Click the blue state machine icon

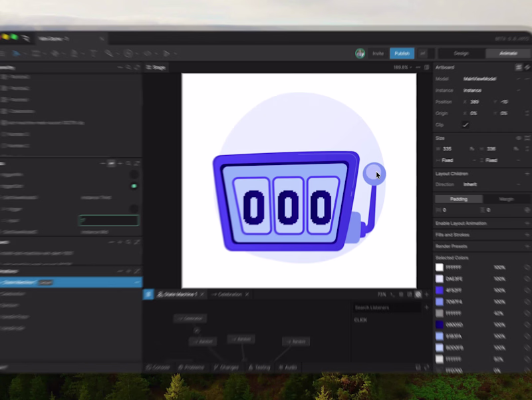pyautogui.click(x=148, y=294)
